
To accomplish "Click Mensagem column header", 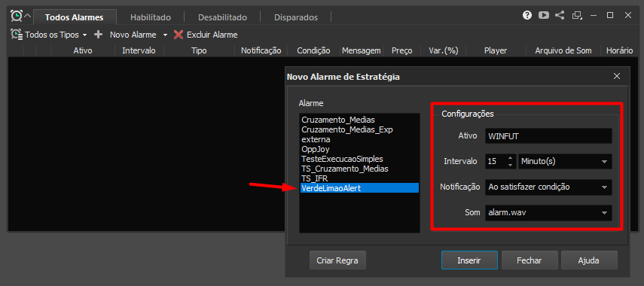I will 362,50.
